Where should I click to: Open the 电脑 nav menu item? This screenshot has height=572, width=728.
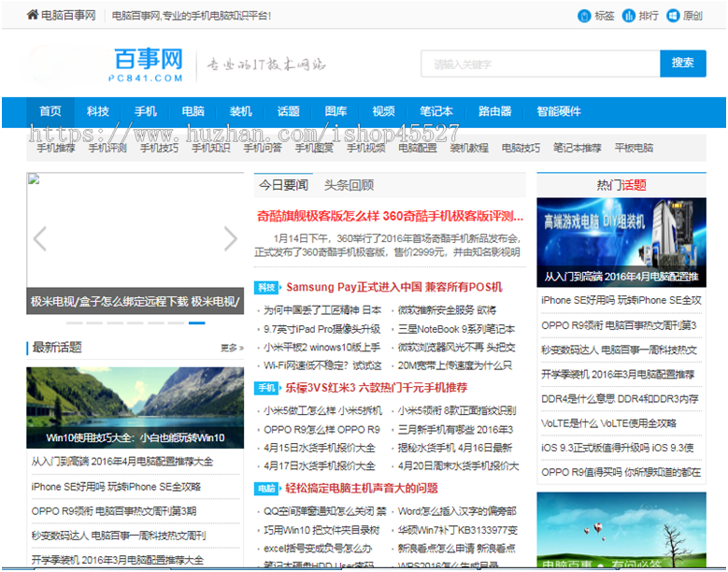tap(193, 111)
